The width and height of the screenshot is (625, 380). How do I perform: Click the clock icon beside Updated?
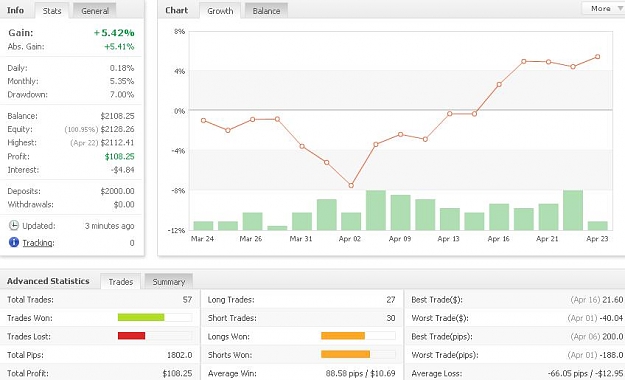14,225
